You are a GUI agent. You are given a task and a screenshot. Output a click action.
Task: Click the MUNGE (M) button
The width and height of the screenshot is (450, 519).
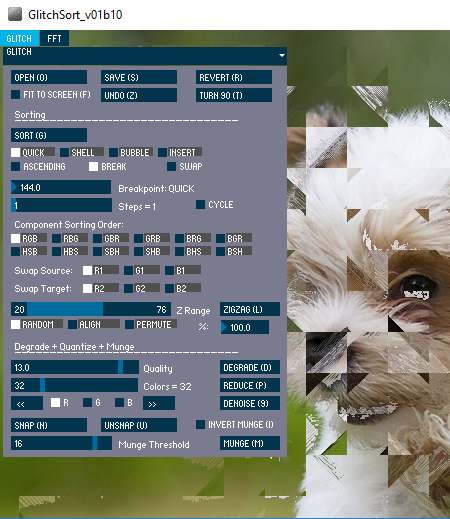tap(250, 443)
